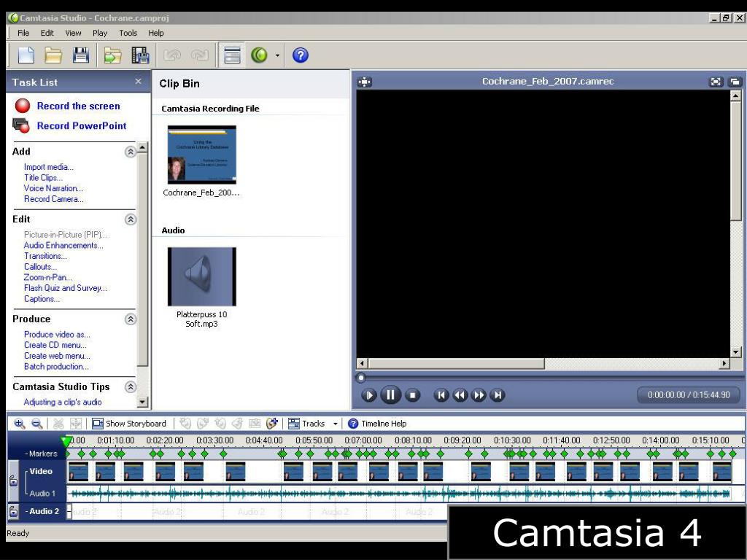Toggle lock on the Video track
747x560 pixels.
click(x=13, y=481)
